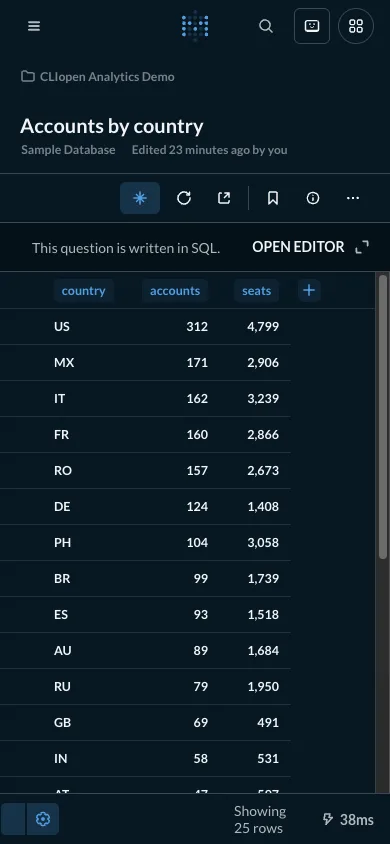
Task: Click the accounts column header
Action: point(175,291)
